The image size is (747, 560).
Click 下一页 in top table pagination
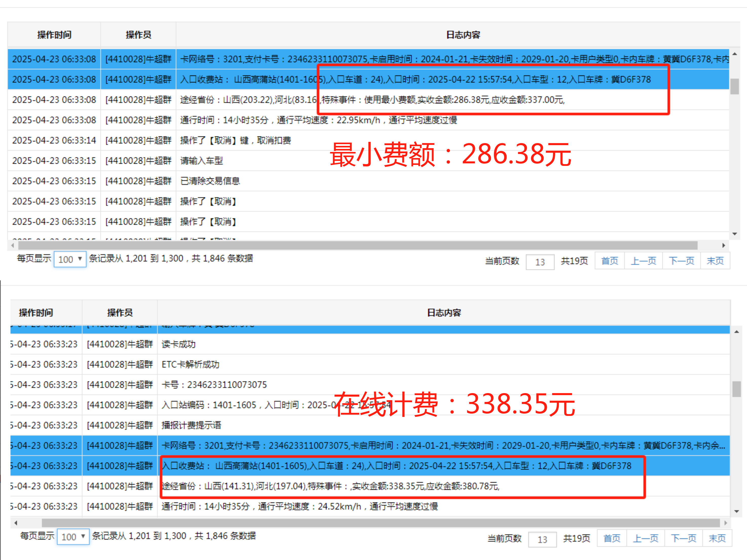681,261
